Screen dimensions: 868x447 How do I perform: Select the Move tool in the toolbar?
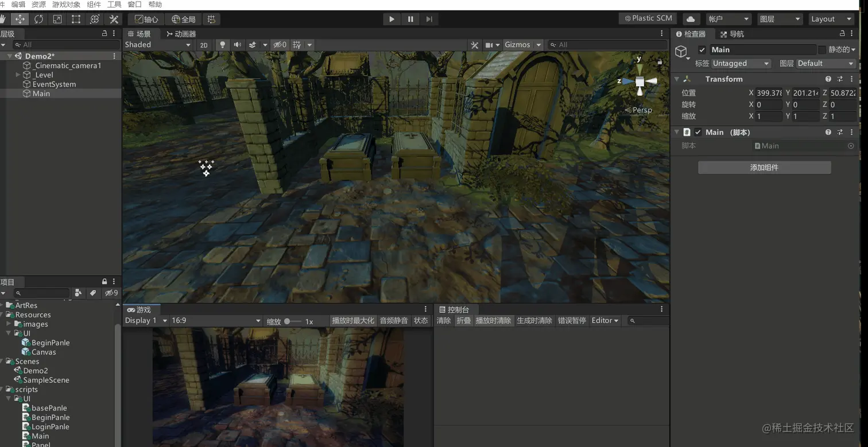click(x=20, y=19)
